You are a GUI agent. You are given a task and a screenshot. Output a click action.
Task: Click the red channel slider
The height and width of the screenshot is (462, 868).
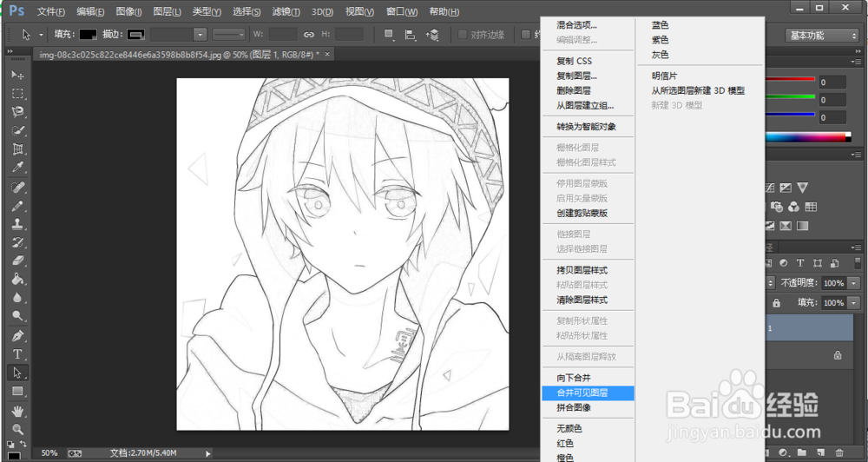pyautogui.click(x=791, y=79)
